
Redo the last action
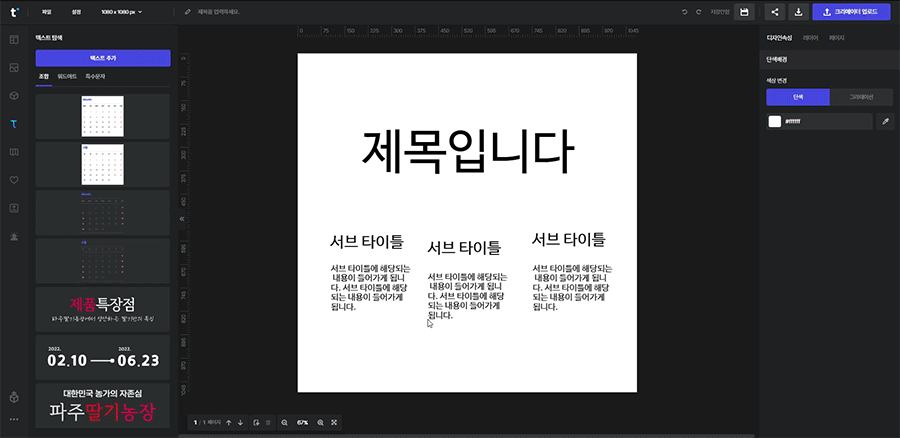(x=698, y=12)
